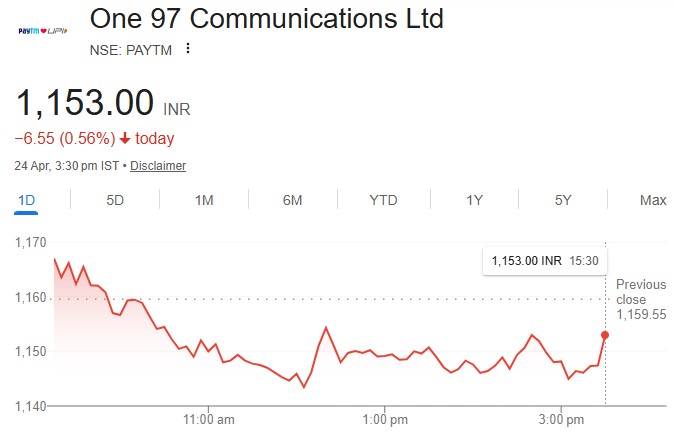Switch to the 5D chart tab

(x=115, y=200)
